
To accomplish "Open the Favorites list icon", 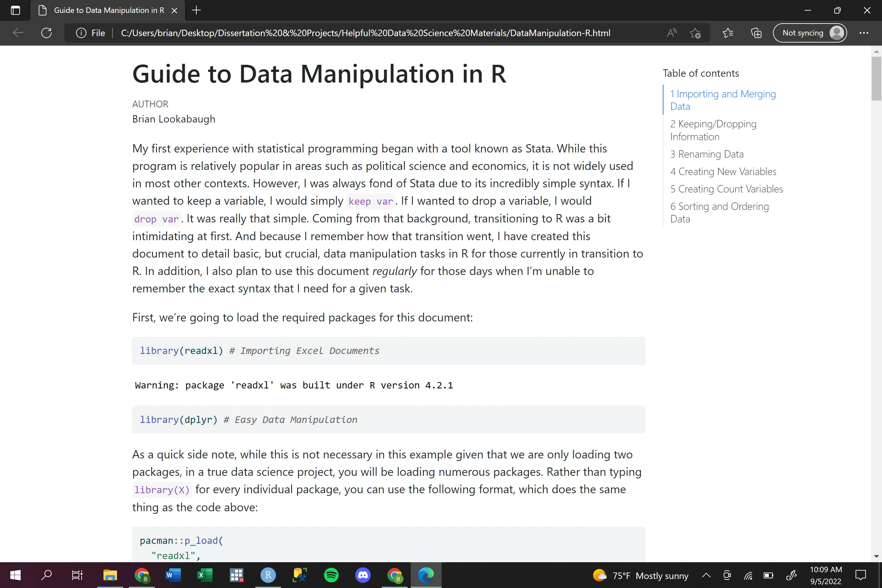I will click(x=728, y=33).
